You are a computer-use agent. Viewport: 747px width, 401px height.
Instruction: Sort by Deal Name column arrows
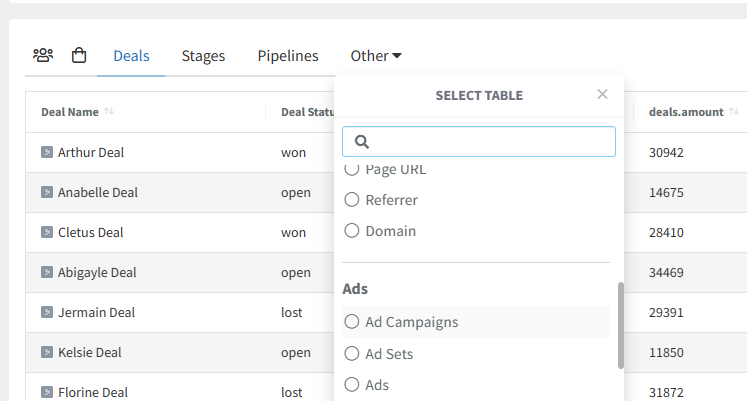(109, 112)
